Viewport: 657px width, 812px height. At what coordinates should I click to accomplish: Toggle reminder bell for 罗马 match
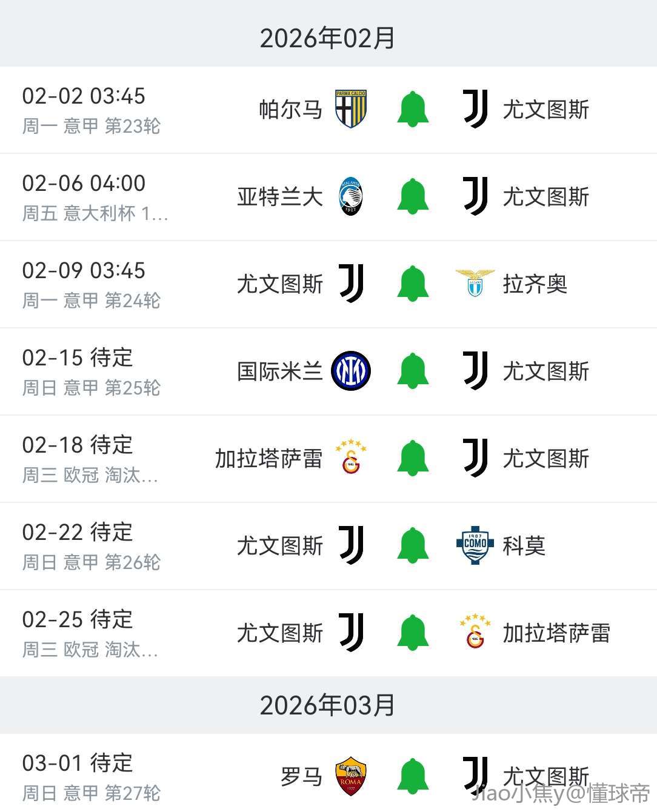pyautogui.click(x=413, y=776)
